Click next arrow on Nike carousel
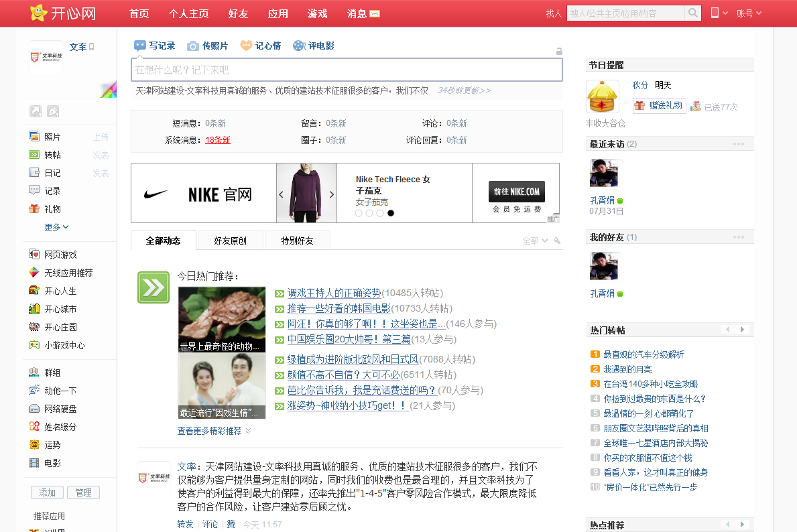 tap(331, 194)
